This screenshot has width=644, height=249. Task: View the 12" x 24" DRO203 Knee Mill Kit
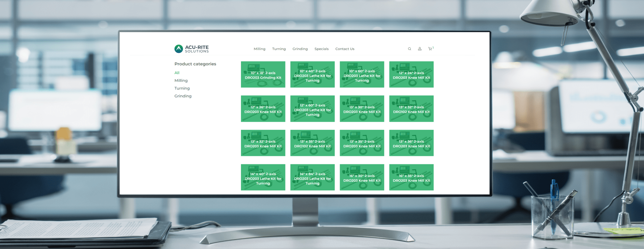[x=411, y=74]
